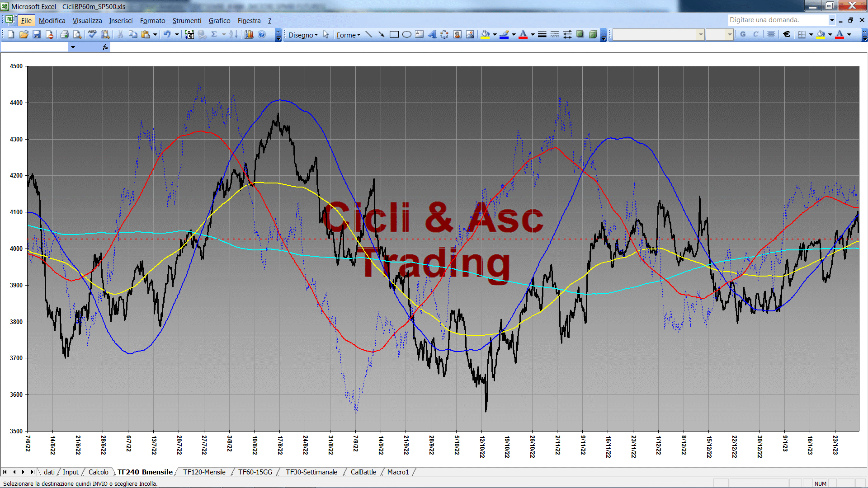Expand the drawing Fill Color arrow
Viewport: 868px width, 488px height.
click(x=495, y=34)
